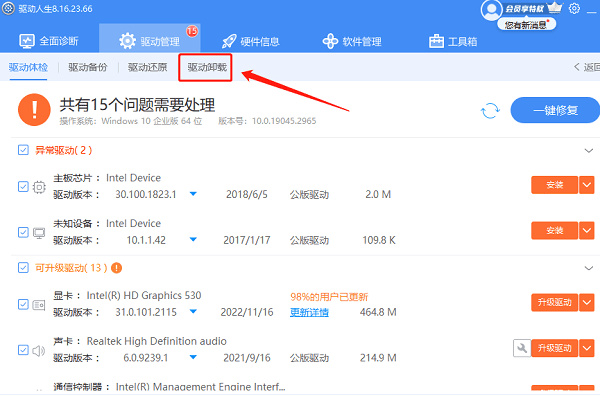This screenshot has height=396, width=600.
Task: Click the VIP crown icon
Action: 555,7
